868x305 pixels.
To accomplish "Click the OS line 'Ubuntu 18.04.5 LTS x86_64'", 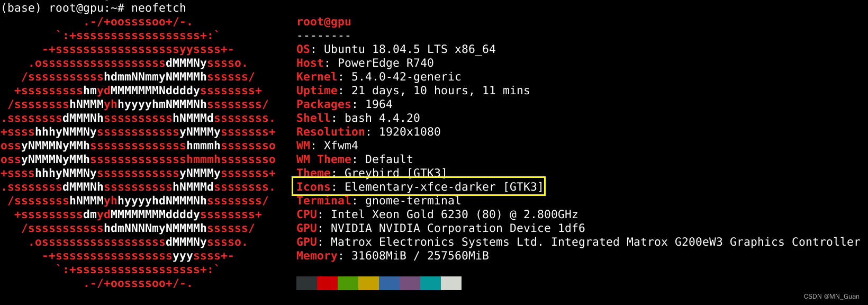I will (410, 49).
